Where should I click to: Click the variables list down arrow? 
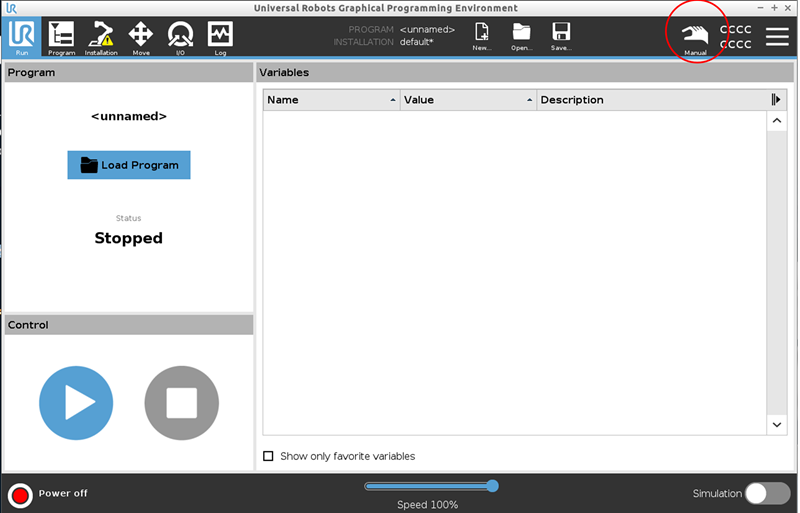point(777,425)
